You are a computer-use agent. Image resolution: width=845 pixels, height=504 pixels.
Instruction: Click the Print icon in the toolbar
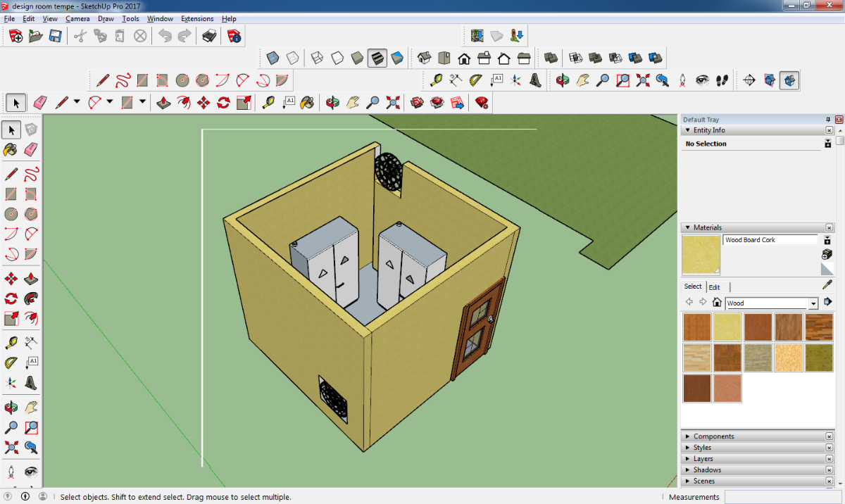pos(209,36)
